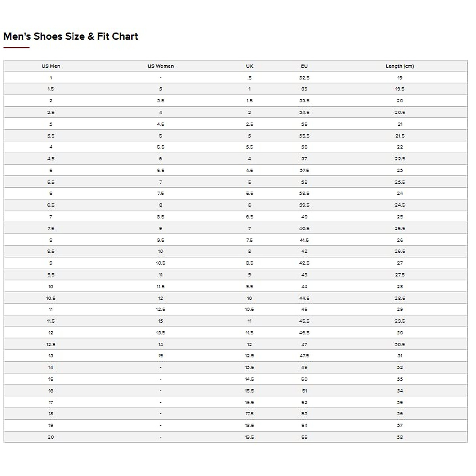Select the US Women size 10.5 cell

161,263
